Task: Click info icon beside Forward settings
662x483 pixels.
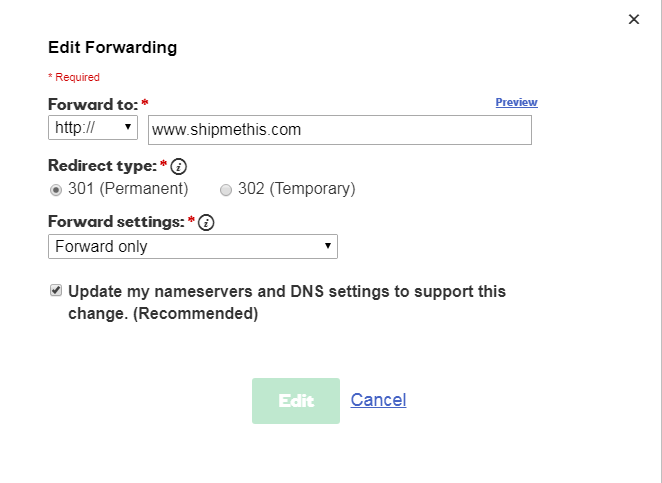Action: 206,224
